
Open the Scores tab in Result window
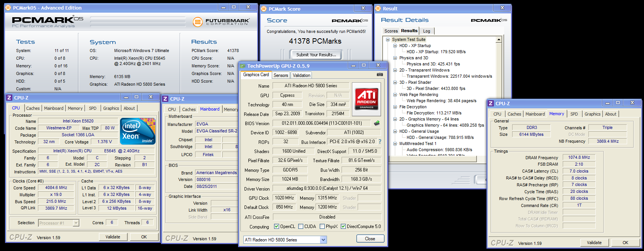pyautogui.click(x=391, y=31)
